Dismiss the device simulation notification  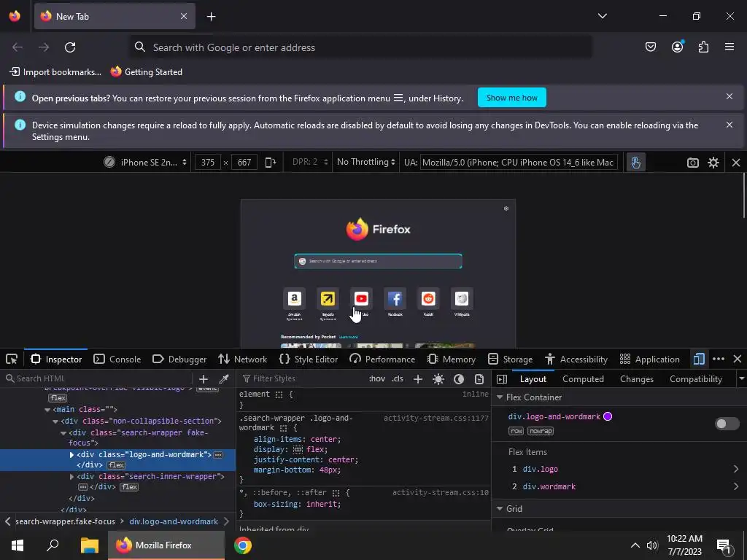[729, 125]
